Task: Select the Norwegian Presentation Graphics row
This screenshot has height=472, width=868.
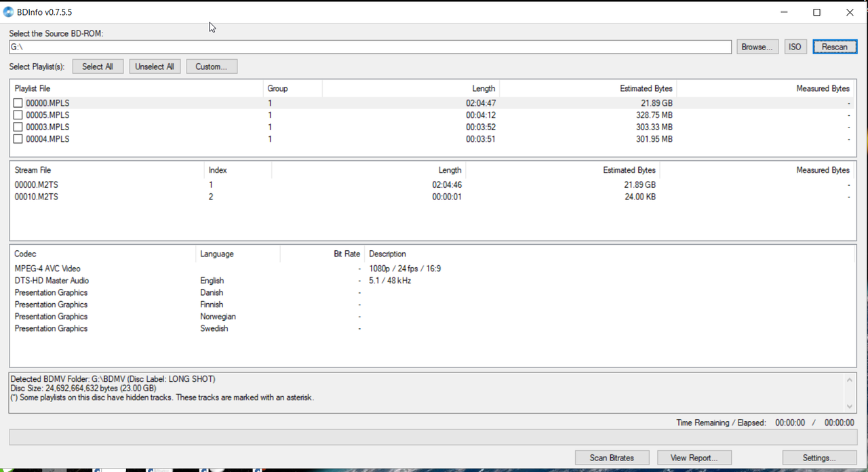Action: pos(433,317)
